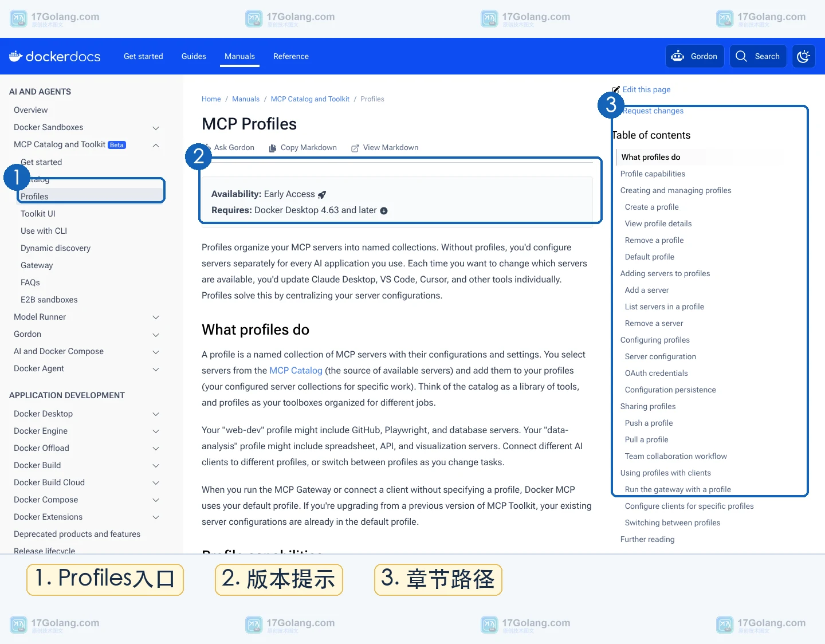Screen dimensions: 825x644
Task: Click the Copy Markdown icon
Action: tap(273, 148)
